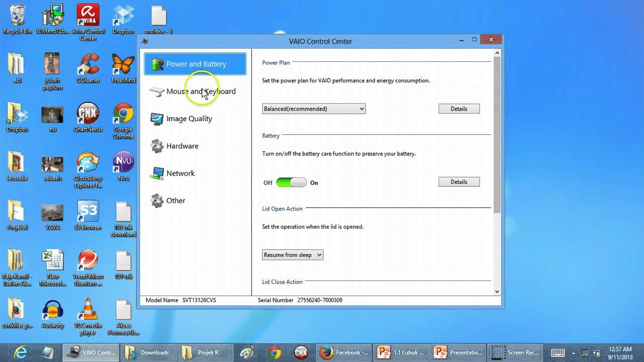The height and width of the screenshot is (362, 644).
Task: Open the Balanced(recommended) power plan dropdown
Action: pyautogui.click(x=313, y=109)
